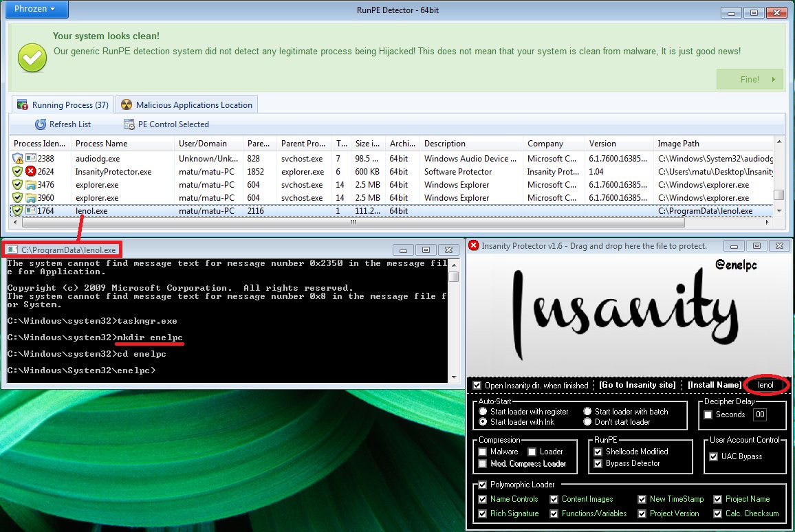The width and height of the screenshot is (795, 532).
Task: Click the Seconds value field 00
Action: [759, 414]
